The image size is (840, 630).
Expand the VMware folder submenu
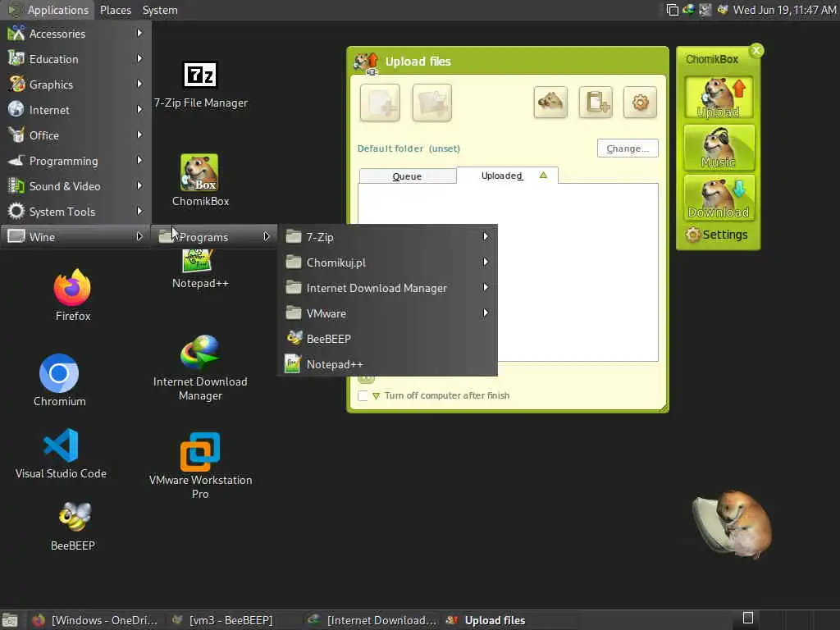pos(388,313)
